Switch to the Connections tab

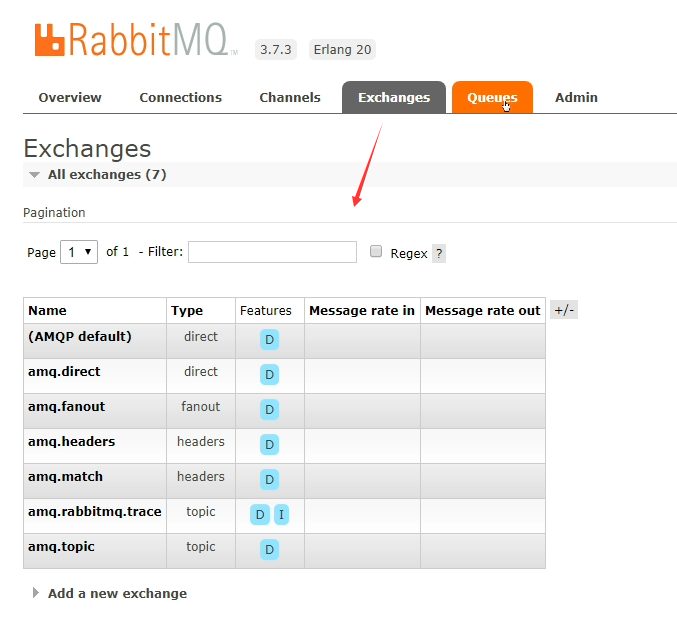(x=180, y=98)
